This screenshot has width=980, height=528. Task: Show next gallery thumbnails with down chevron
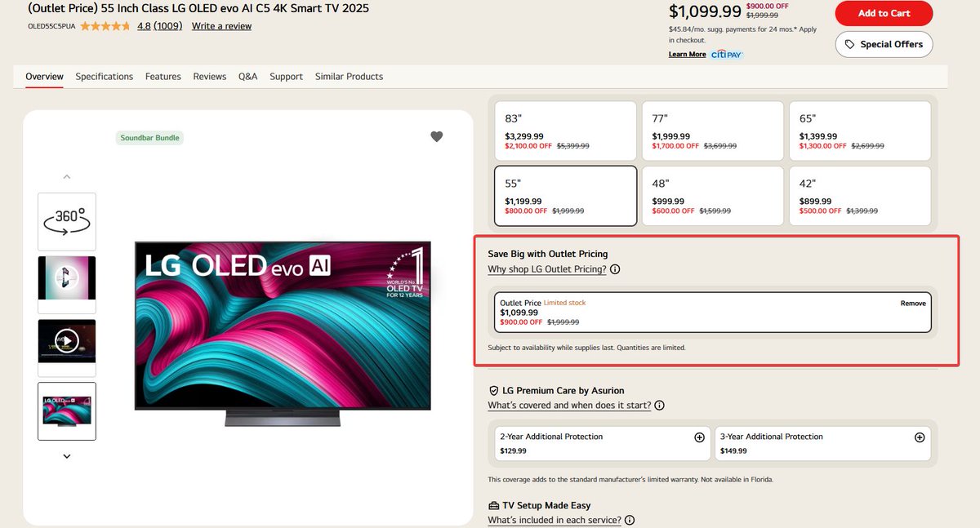[67, 456]
